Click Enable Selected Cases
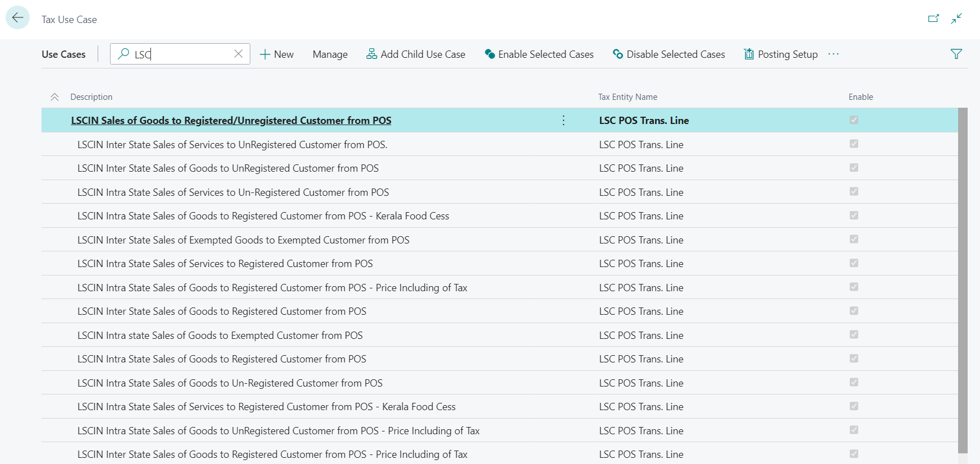 click(x=539, y=54)
